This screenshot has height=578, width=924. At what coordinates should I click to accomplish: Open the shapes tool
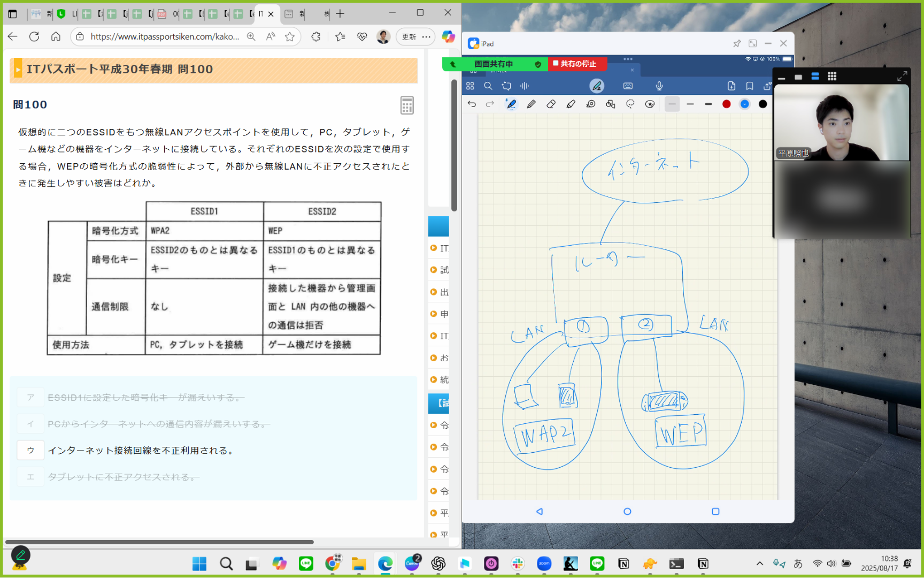click(x=611, y=104)
